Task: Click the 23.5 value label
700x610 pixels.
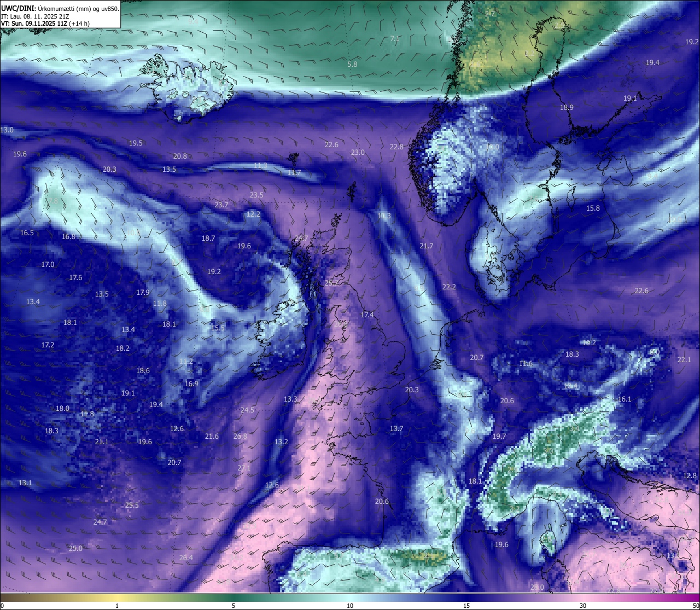Action: (256, 195)
